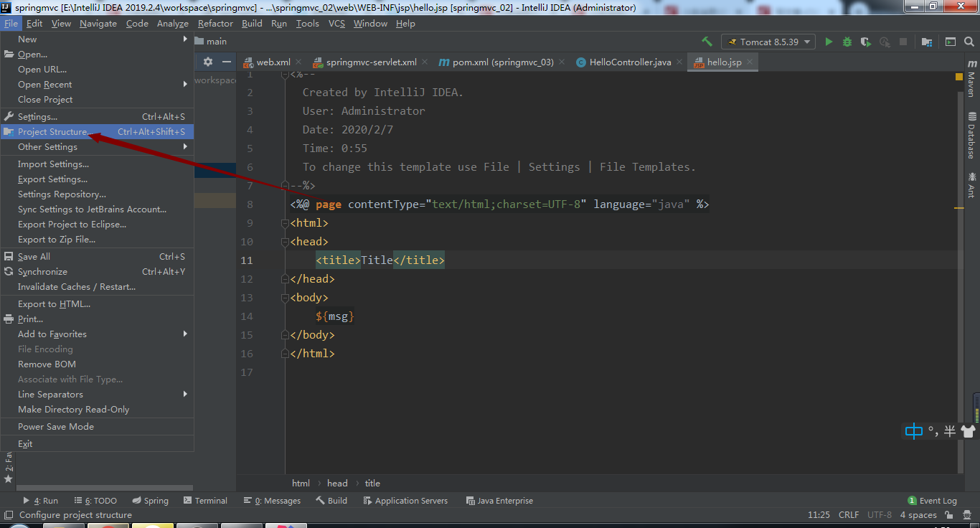Hide the Project panel with minus icon

(227, 62)
